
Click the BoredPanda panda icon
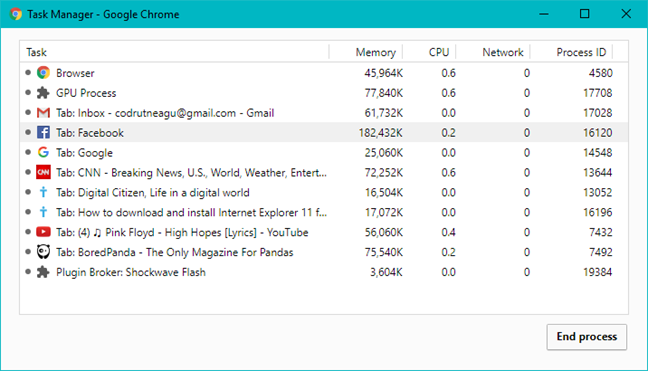point(43,252)
